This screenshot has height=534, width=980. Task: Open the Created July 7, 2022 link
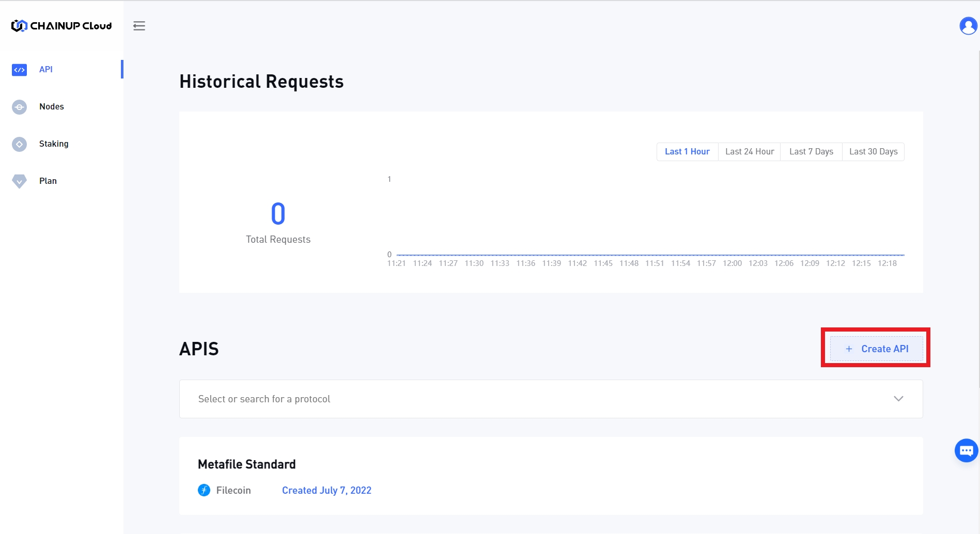pyautogui.click(x=326, y=491)
